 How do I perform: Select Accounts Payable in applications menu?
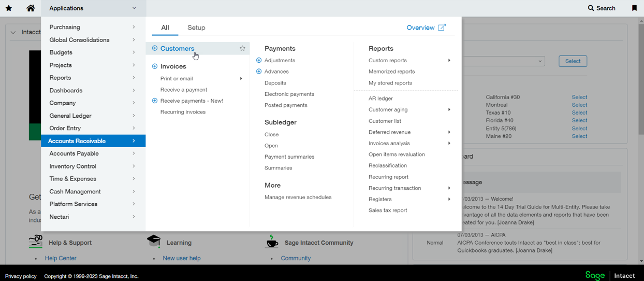point(74,153)
